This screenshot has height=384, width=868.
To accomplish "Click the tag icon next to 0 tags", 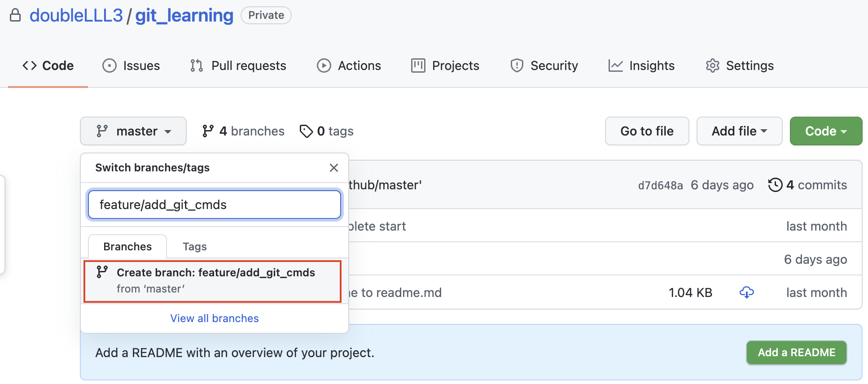I will [306, 131].
